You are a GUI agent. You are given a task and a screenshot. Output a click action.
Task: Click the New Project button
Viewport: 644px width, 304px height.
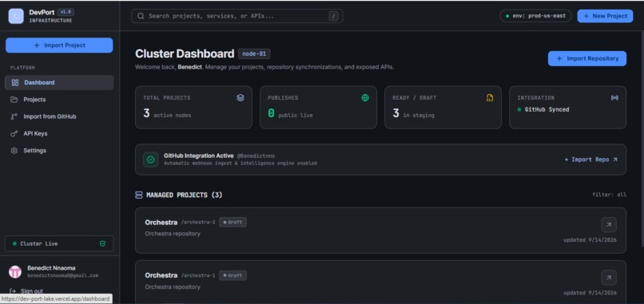tap(605, 16)
